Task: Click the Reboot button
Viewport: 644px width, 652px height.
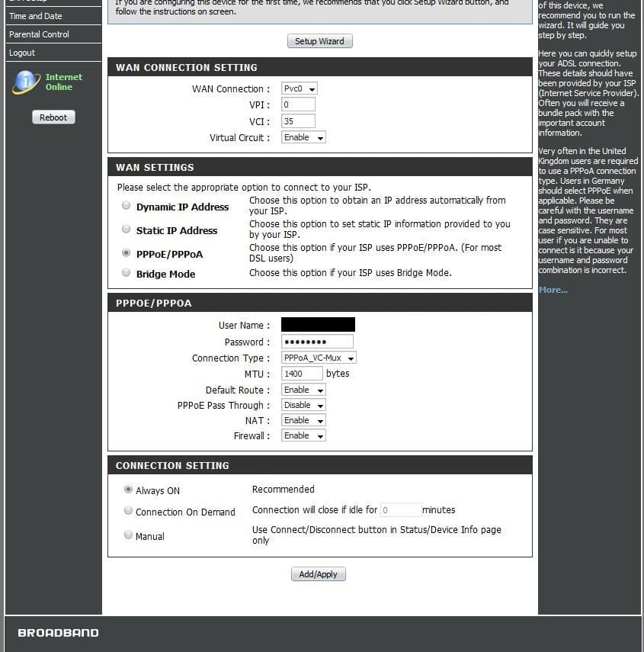Action: [53, 117]
